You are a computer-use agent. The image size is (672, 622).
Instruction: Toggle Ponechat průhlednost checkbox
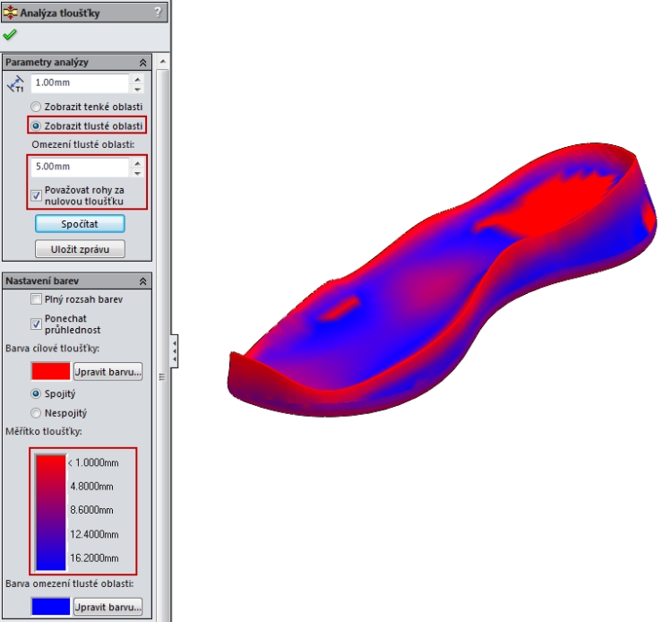[x=37, y=324]
